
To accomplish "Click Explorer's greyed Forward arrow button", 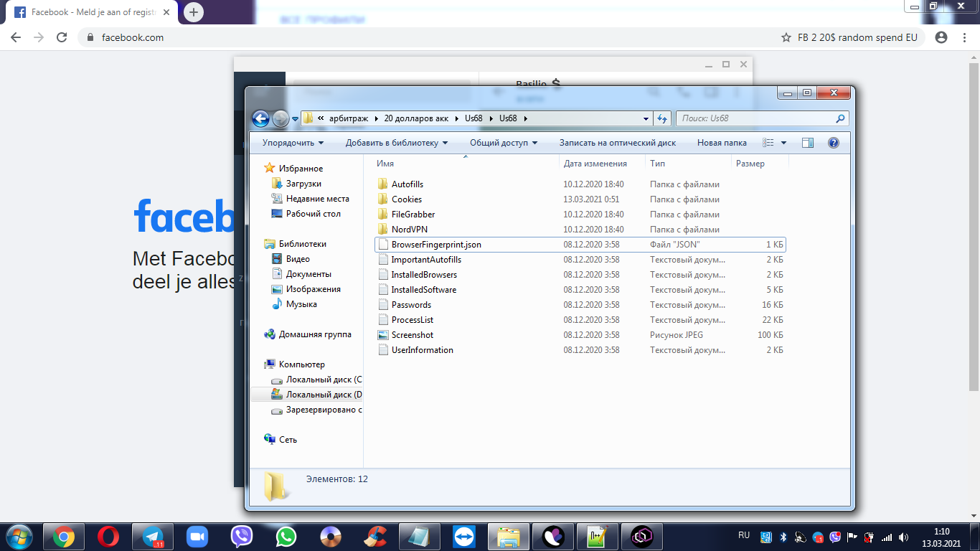I will (x=281, y=118).
